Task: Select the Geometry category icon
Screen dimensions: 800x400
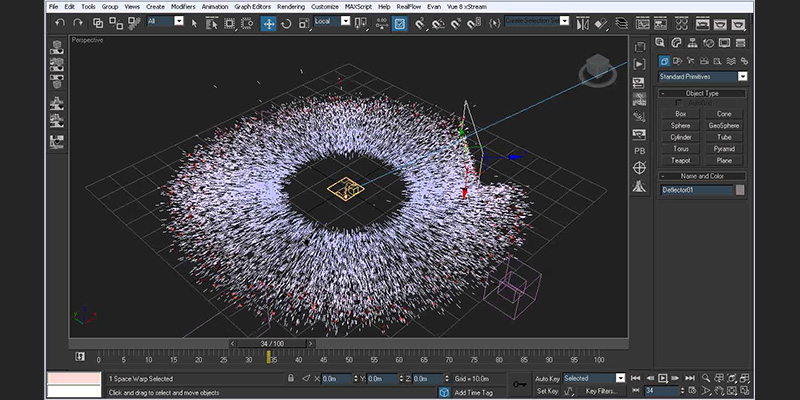Action: tap(664, 61)
